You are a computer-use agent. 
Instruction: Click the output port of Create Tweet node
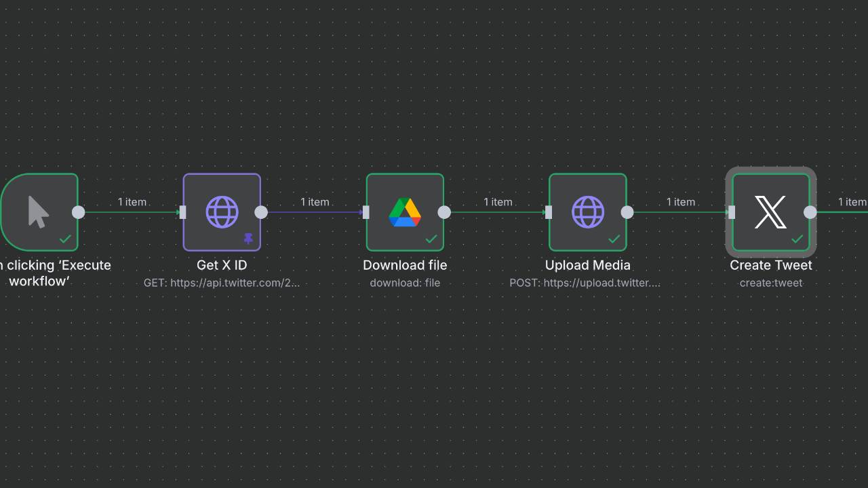tap(810, 212)
